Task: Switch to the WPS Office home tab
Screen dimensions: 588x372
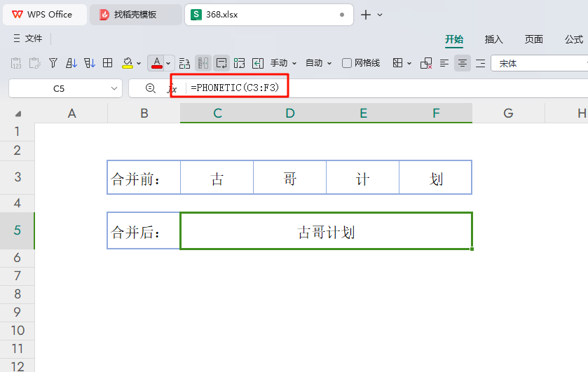Action: tap(45, 15)
